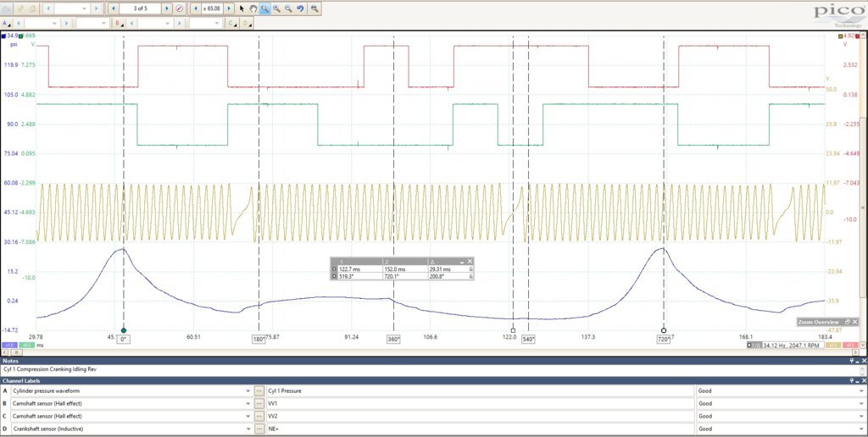
Task: Step Channel A range up
Action: point(66,24)
